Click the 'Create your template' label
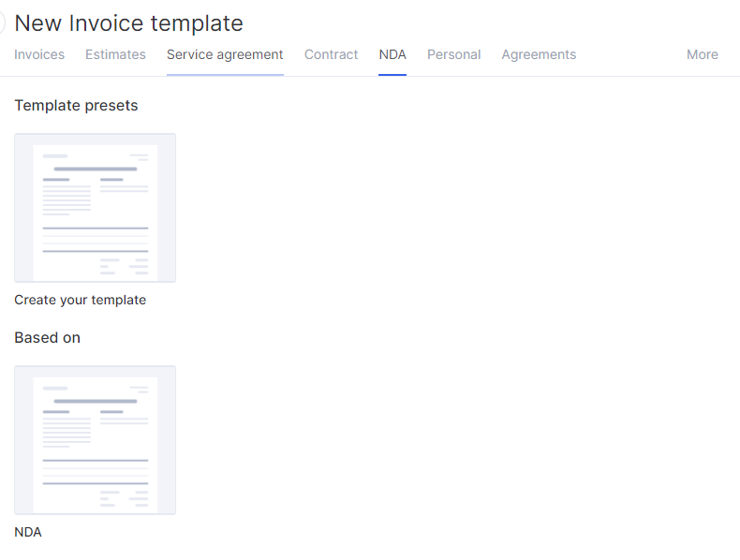 point(81,300)
